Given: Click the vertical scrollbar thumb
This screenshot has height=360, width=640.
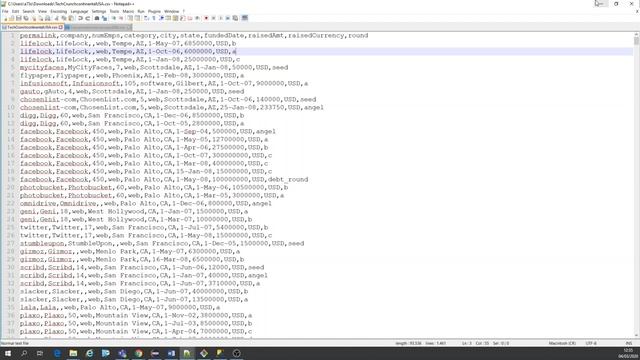Looking at the screenshot, I should point(636,41).
